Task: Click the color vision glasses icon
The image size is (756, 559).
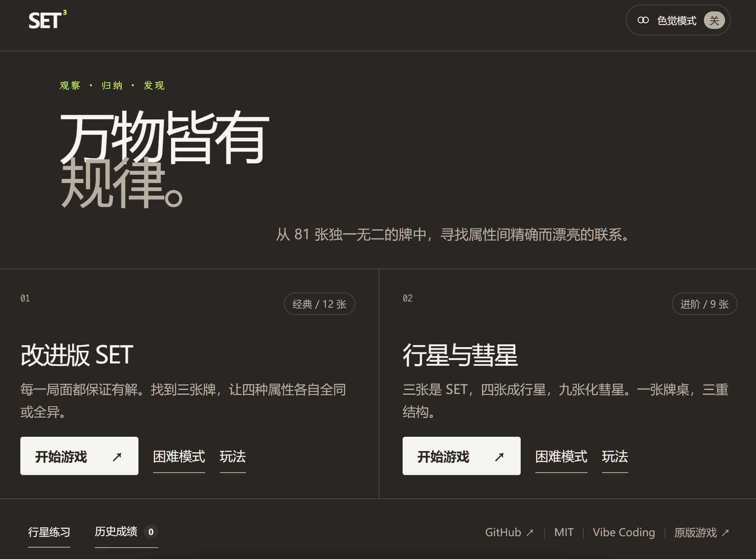Action: 643,20
